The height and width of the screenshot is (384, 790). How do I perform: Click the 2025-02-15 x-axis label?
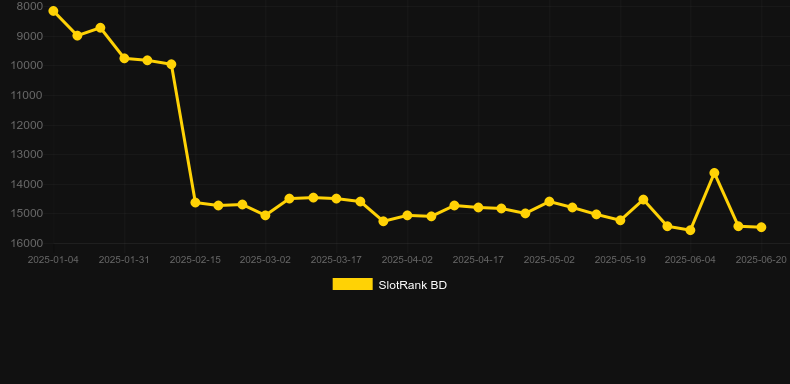coord(195,260)
